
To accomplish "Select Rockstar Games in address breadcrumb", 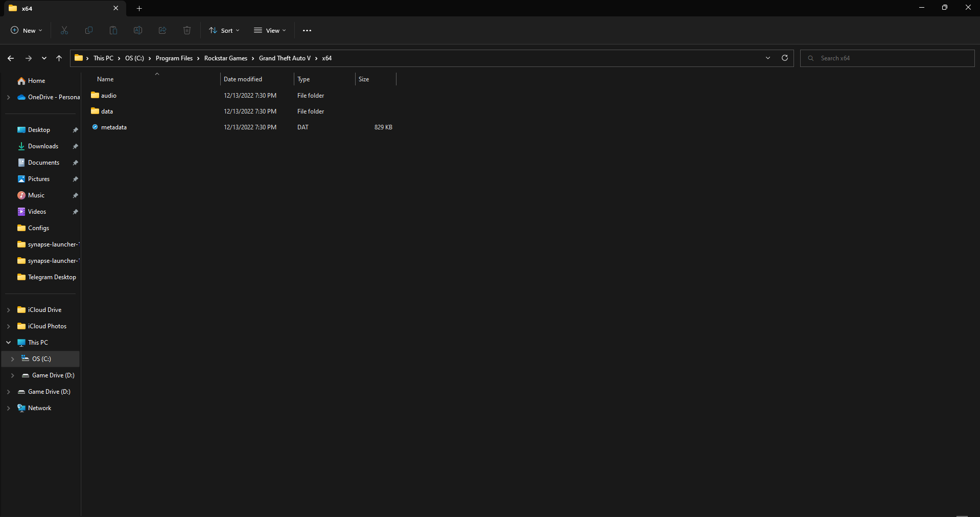I will coord(226,58).
